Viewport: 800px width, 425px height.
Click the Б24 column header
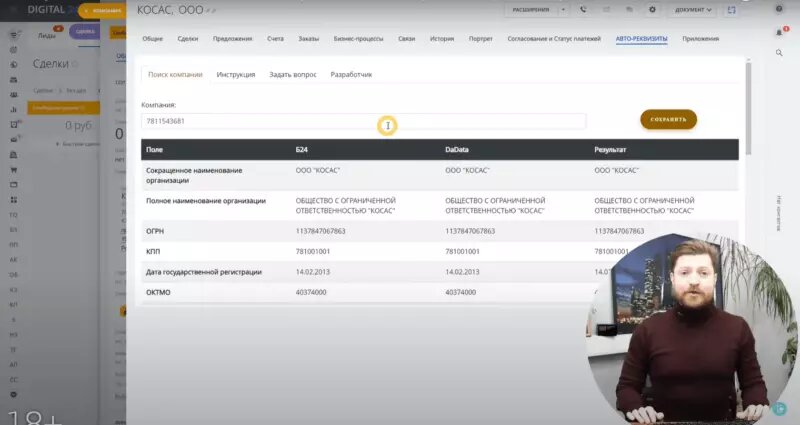pos(302,149)
